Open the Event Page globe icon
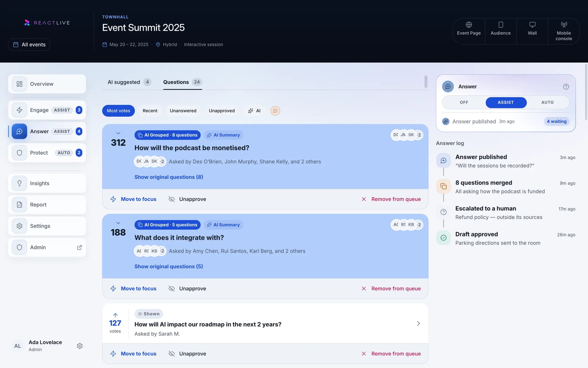The image size is (588, 368). click(469, 25)
